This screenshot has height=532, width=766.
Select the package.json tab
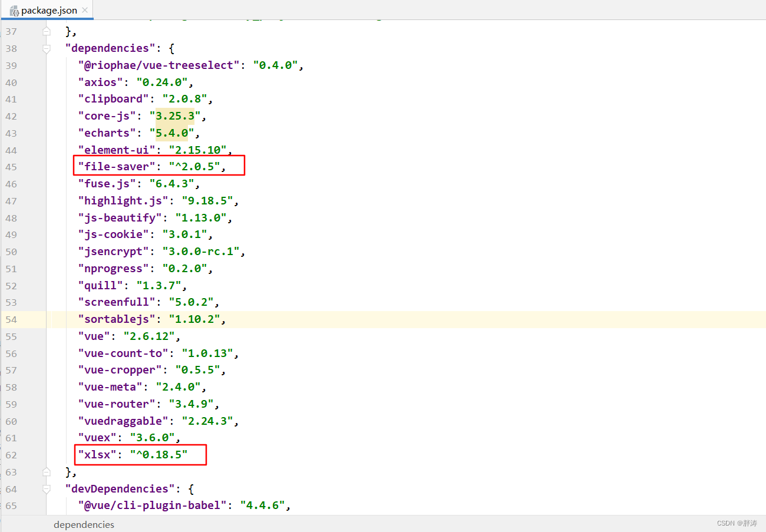(47, 9)
